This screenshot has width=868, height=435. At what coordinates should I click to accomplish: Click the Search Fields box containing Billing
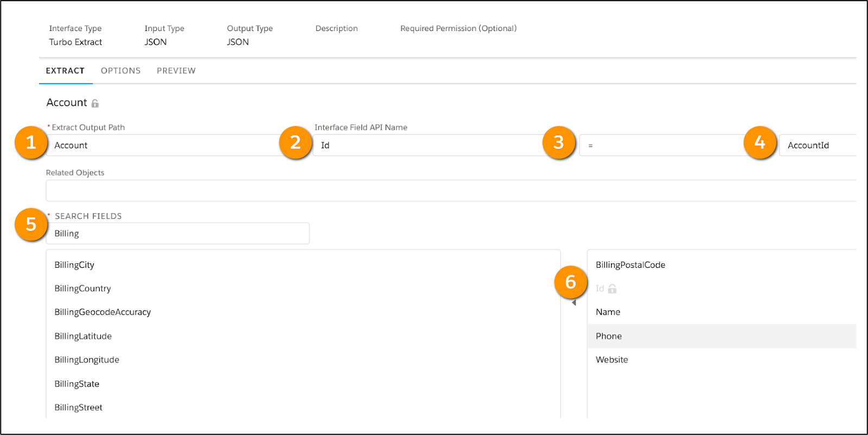pos(178,234)
